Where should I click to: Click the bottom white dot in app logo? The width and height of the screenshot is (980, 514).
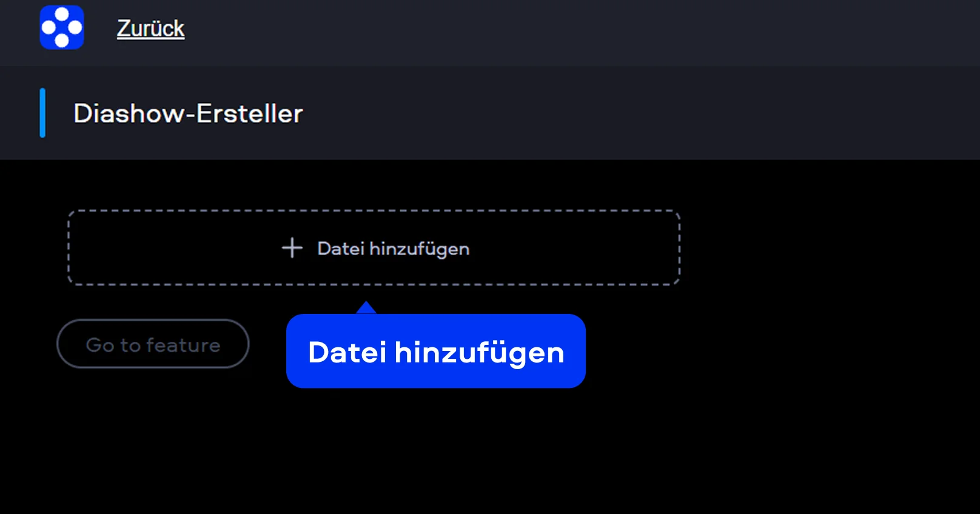[x=62, y=41]
